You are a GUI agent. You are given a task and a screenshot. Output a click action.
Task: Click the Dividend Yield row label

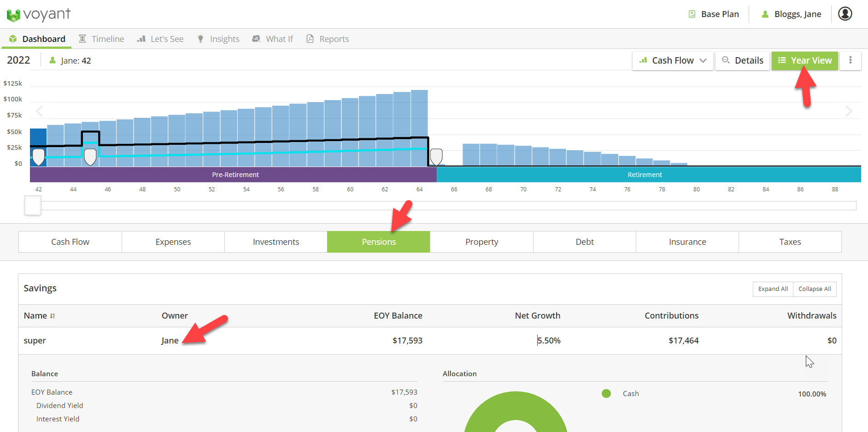click(60, 406)
